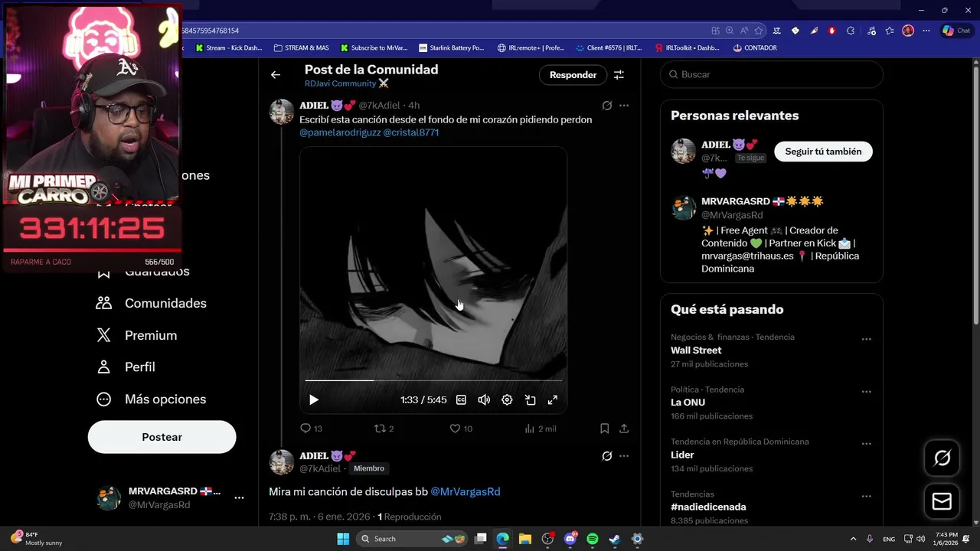Click the Buscar search field

[x=771, y=74]
